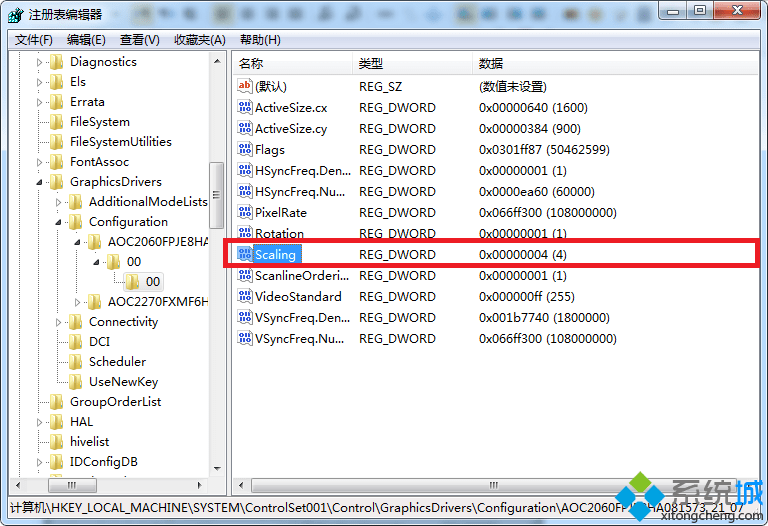Sort by the 类型 column header
Viewport: 768px width, 526px height.
[x=412, y=64]
